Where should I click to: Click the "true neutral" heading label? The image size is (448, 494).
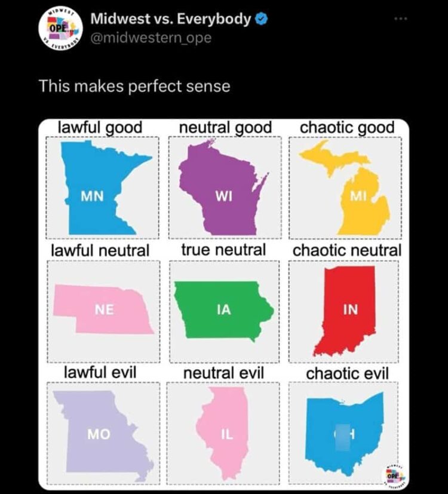point(223,250)
